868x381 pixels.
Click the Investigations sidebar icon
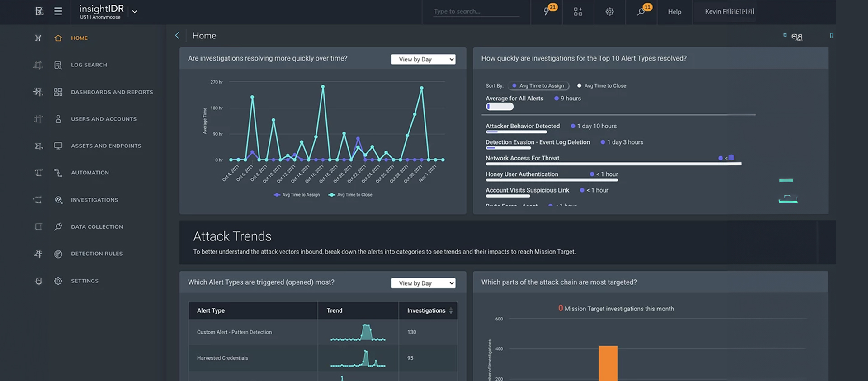(x=58, y=200)
